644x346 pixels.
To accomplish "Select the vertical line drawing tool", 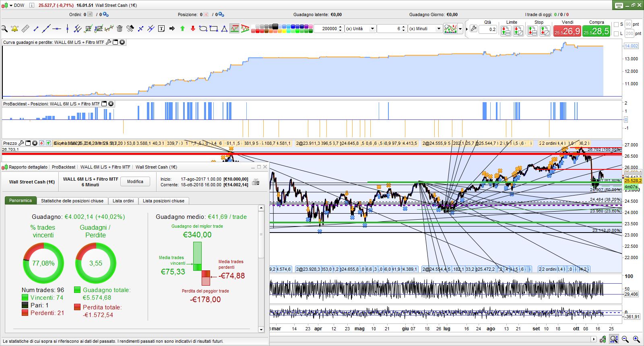I will 67,29.
